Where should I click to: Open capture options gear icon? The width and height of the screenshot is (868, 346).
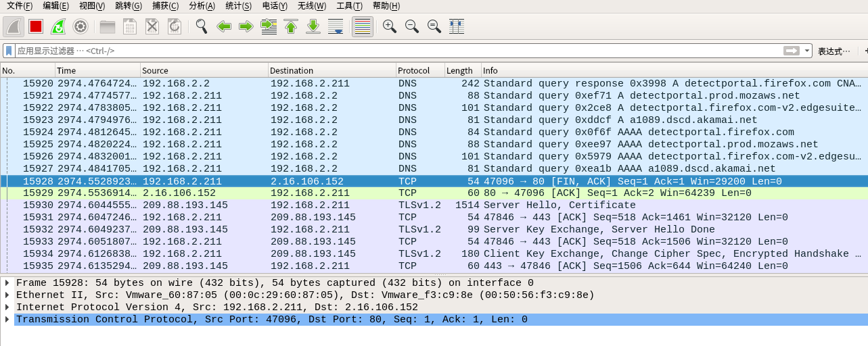click(81, 26)
